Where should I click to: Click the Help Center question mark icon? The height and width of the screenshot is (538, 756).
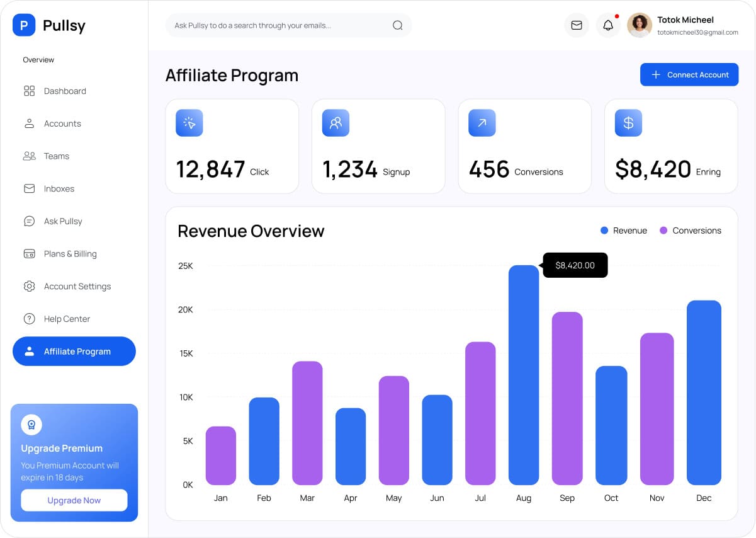29,319
